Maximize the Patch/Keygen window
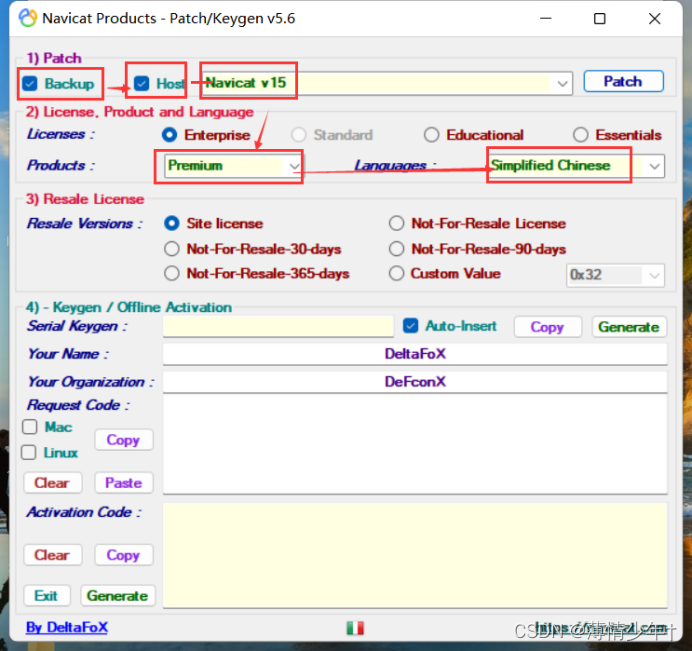Viewport: 692px width, 651px height. tap(600, 19)
